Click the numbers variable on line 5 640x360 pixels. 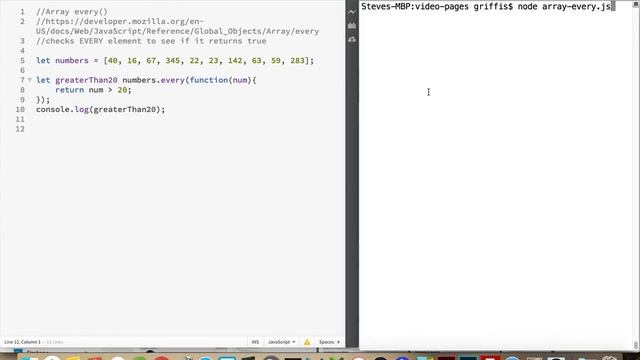pyautogui.click(x=72, y=60)
